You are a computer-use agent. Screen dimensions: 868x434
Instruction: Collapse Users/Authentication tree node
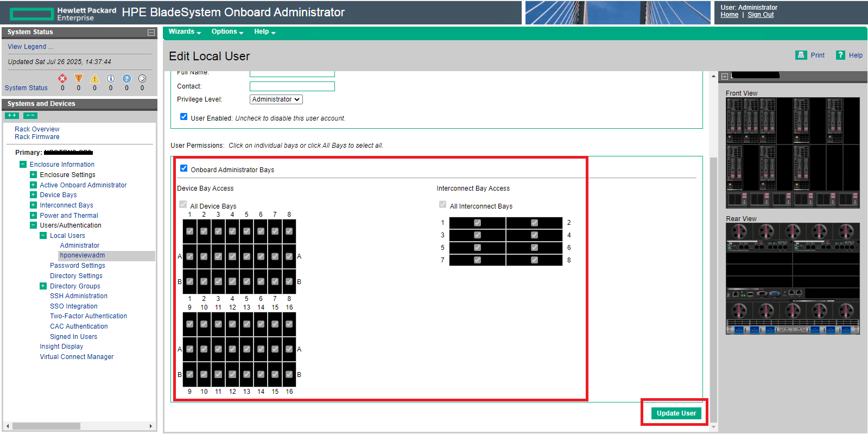point(33,225)
